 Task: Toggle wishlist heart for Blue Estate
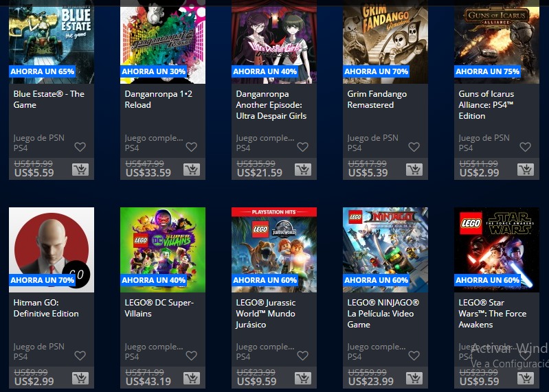coord(80,147)
